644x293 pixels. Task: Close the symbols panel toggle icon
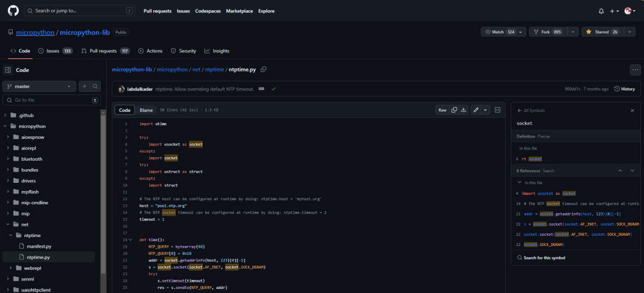[x=497, y=110]
